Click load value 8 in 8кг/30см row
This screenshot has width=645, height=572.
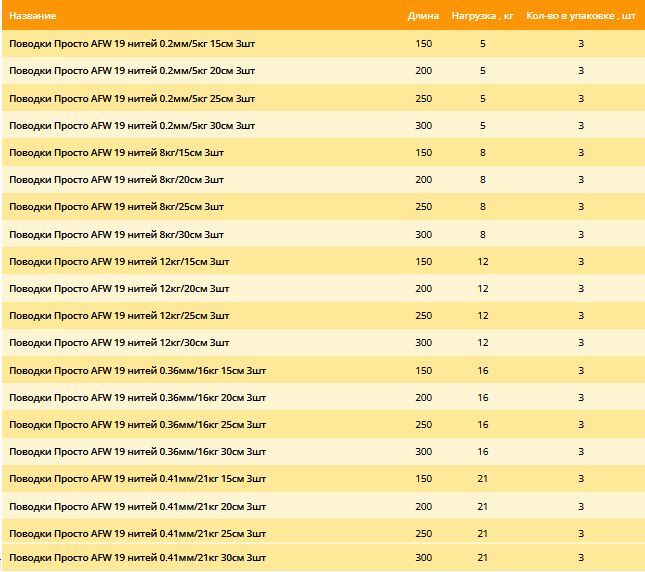pos(483,235)
